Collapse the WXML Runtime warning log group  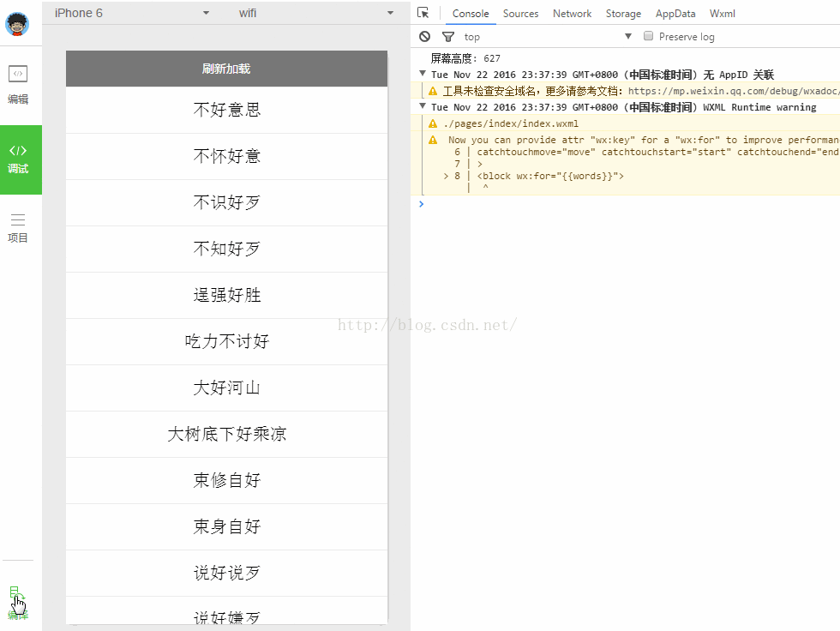[x=423, y=107]
